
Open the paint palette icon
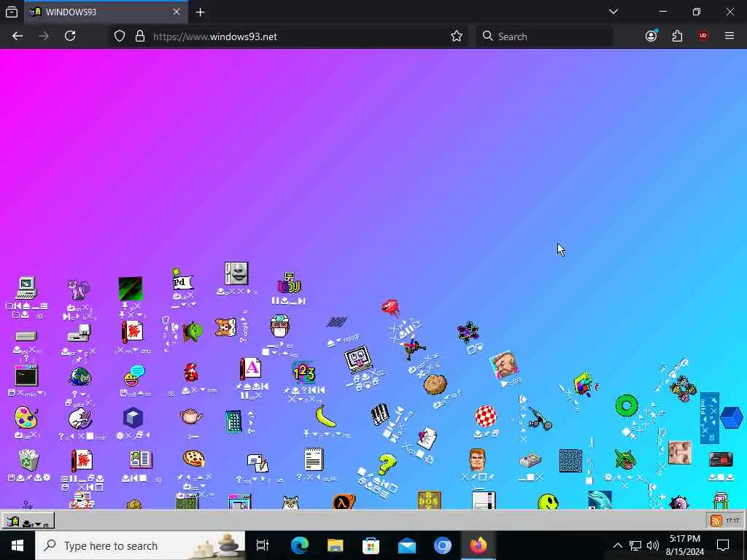(x=26, y=418)
